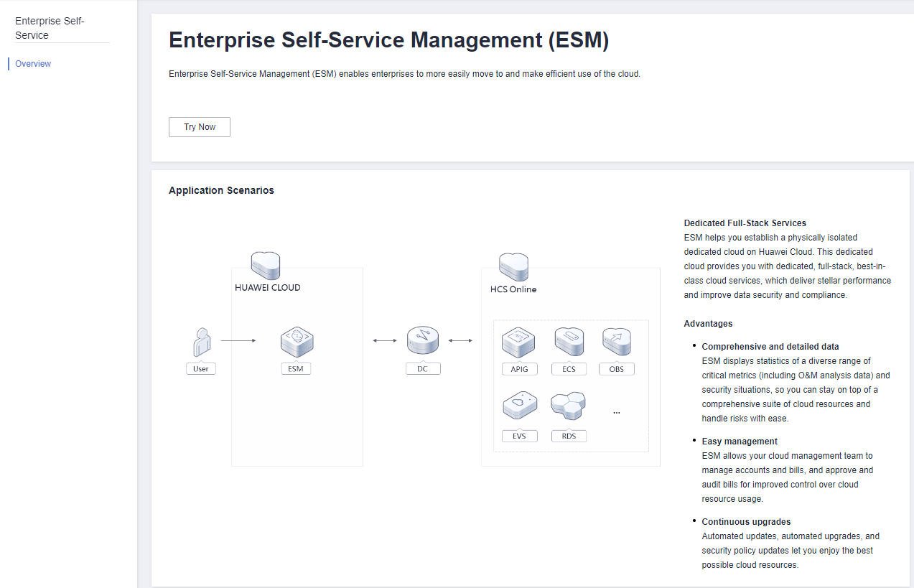914x588 pixels.
Task: Click the HUAWEI CLOUD cloud icon
Action: (x=266, y=266)
